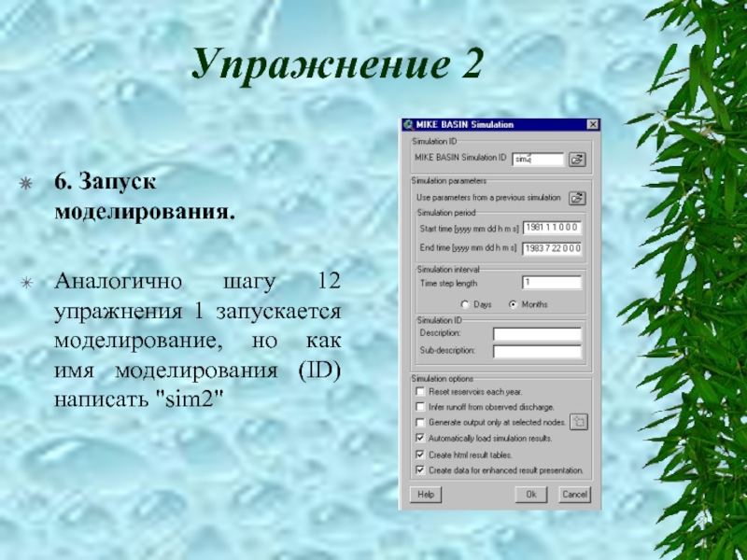Screen dimensions: 747x560
Task: Click the Cancel button
Action: click(574, 495)
